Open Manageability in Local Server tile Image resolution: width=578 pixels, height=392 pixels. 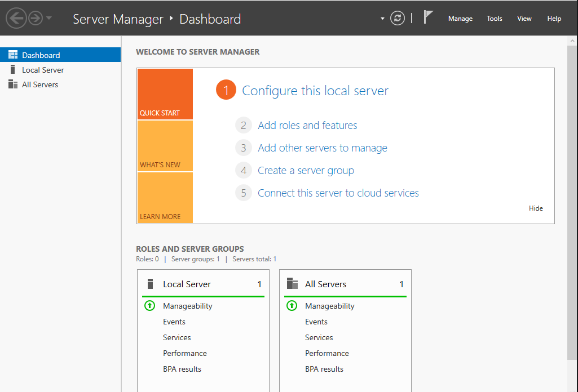[x=188, y=306]
